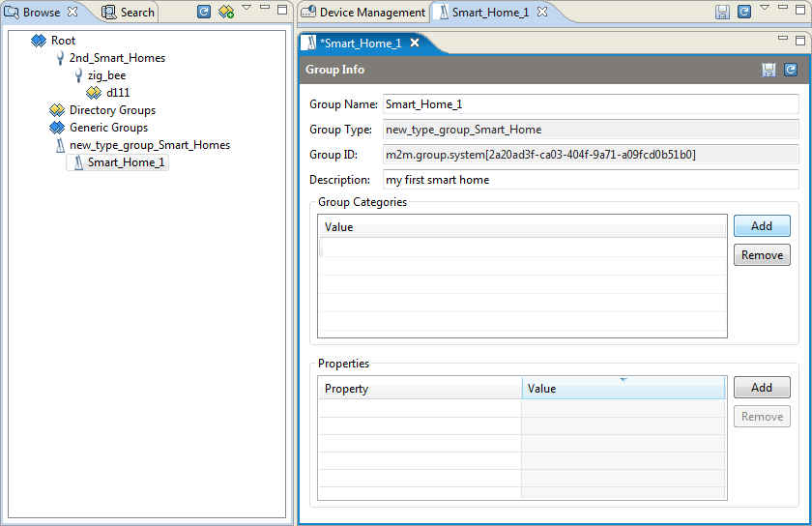Click the refresh icon in Browse panel toolbar
This screenshot has height=526, width=812.
204,12
